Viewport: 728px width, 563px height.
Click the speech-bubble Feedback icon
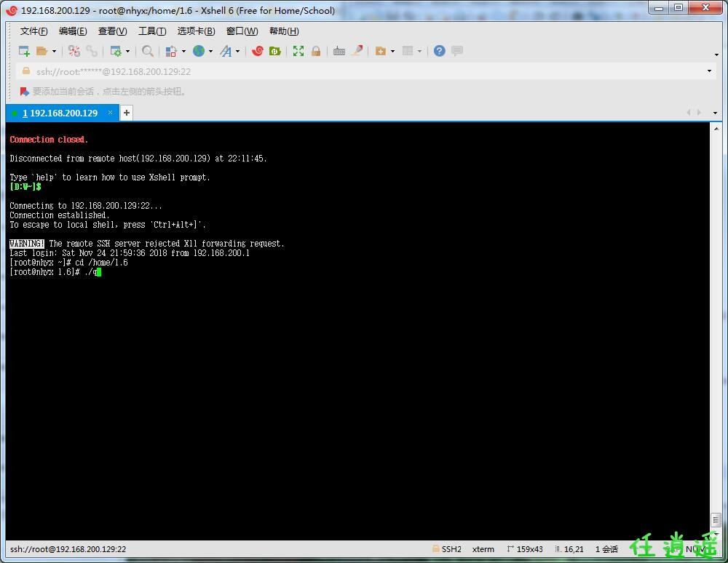[x=457, y=50]
